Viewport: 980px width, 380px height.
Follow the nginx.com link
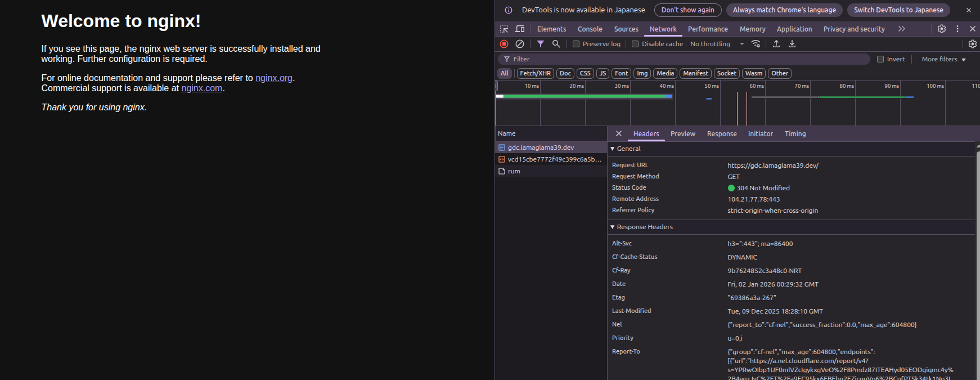click(202, 88)
